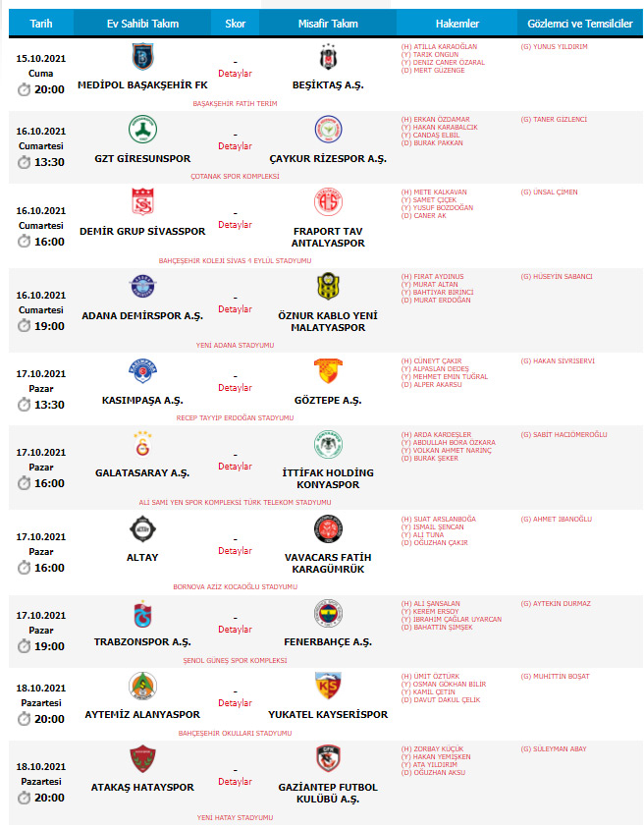
Task: Click the Galatasaray A.Ş. club emblem
Action: pos(142,445)
